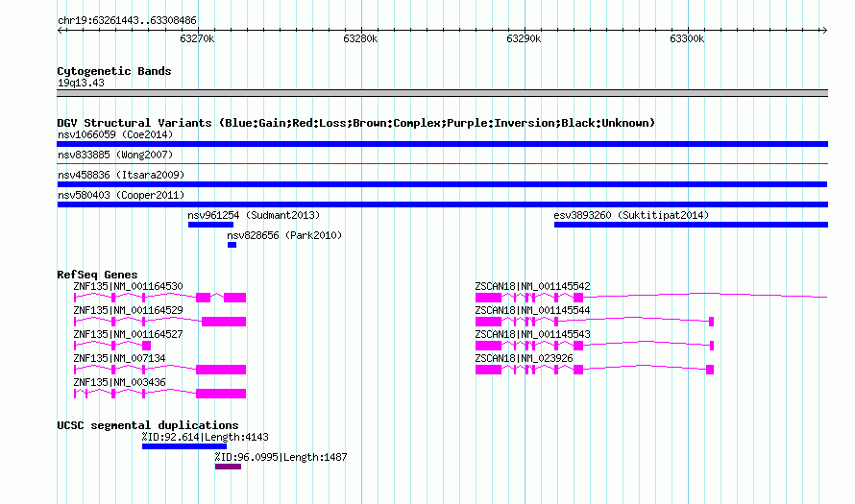The image size is (855, 504).
Task: Click the ZSCAN18|NM_001145543 transcript label
Action: coord(533,334)
